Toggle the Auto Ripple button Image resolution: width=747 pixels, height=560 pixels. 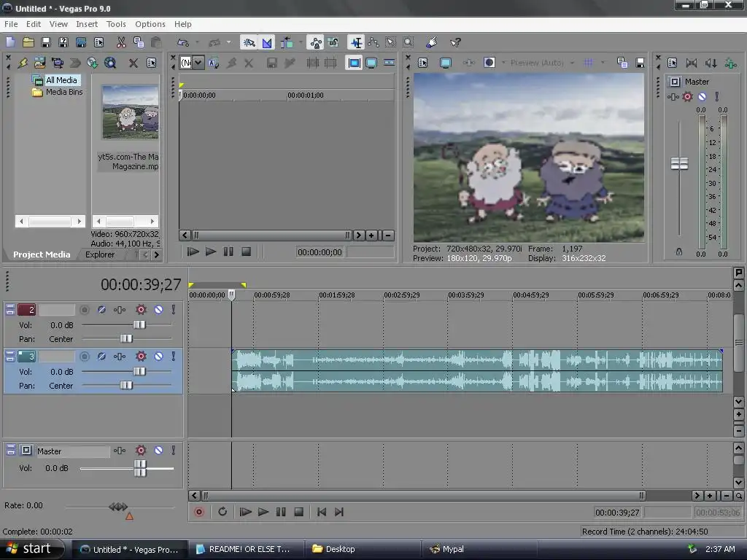(x=287, y=42)
